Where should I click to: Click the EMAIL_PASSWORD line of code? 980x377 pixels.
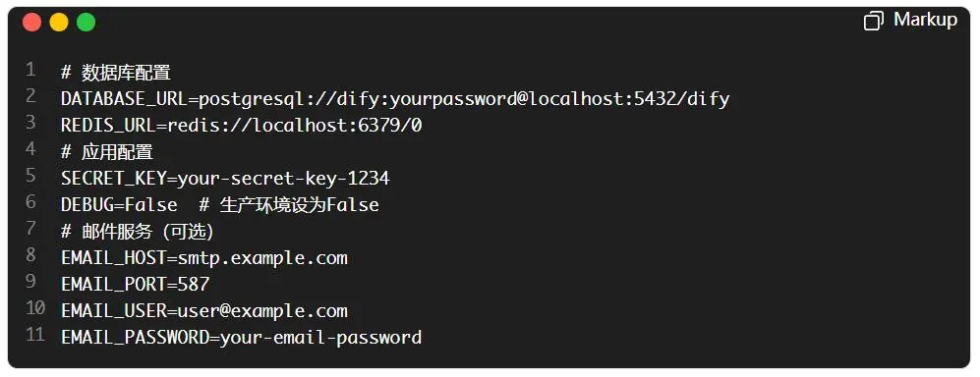coord(241,338)
